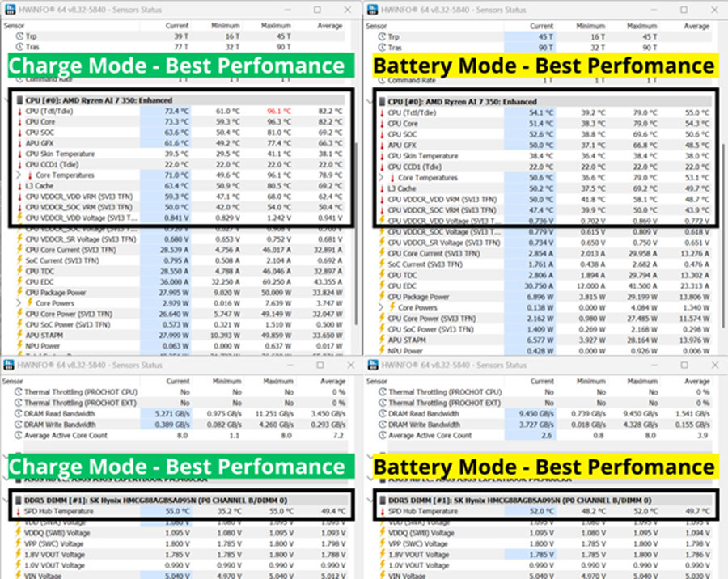Expand Core Temperatures row showing 71.0 °C
Screen dimensions: 728x579
click(19, 175)
